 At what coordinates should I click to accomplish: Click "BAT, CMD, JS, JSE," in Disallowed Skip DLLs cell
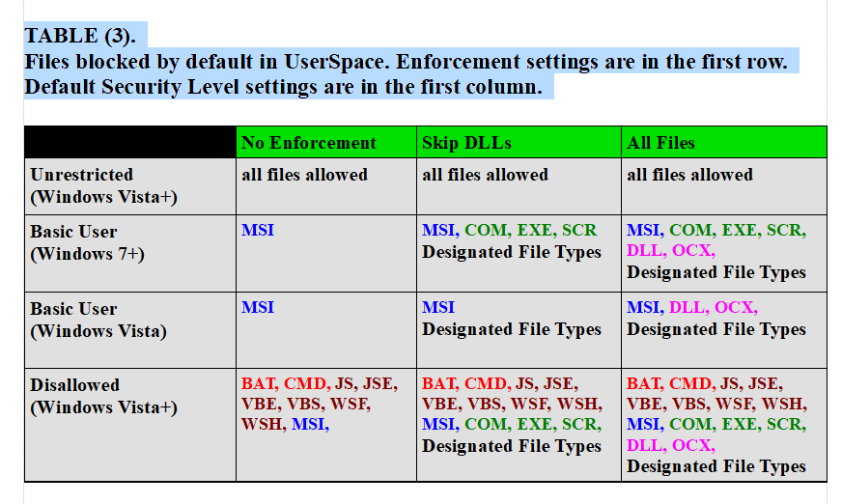(500, 383)
